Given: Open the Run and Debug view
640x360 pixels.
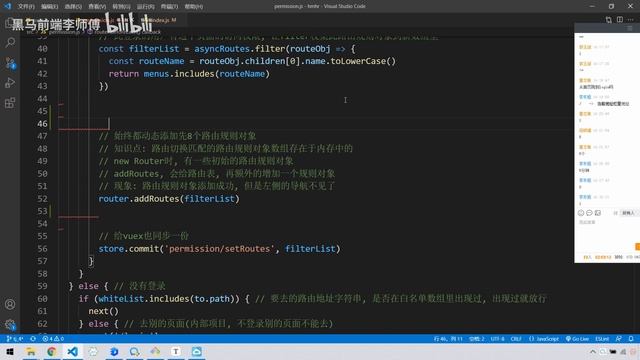Looking at the screenshot, I should point(10,83).
